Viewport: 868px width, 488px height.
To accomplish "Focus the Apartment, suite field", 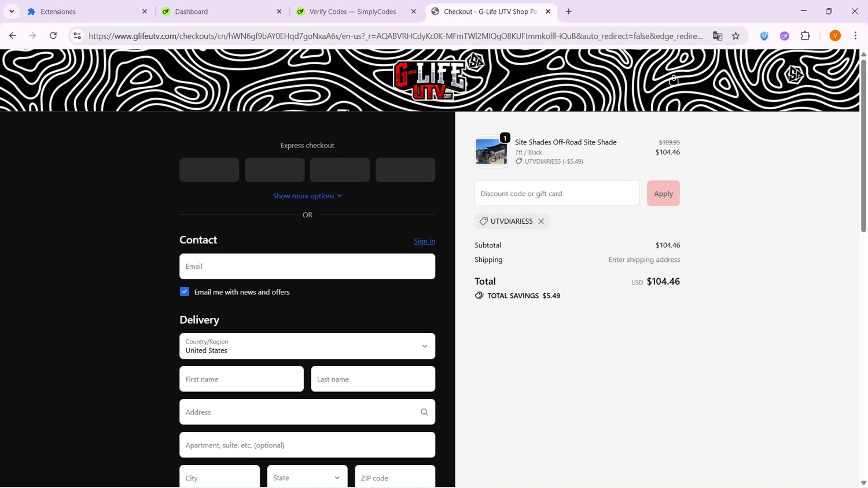I will 307,445.
